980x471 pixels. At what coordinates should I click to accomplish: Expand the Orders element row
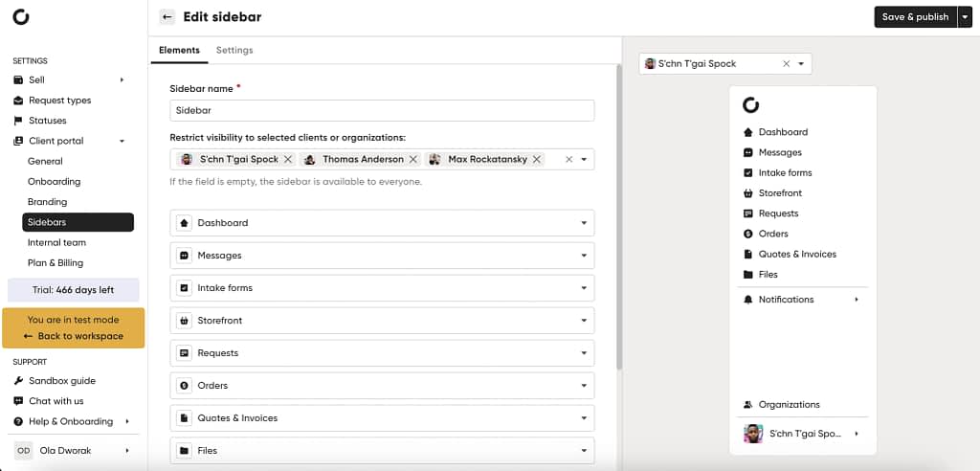click(584, 385)
